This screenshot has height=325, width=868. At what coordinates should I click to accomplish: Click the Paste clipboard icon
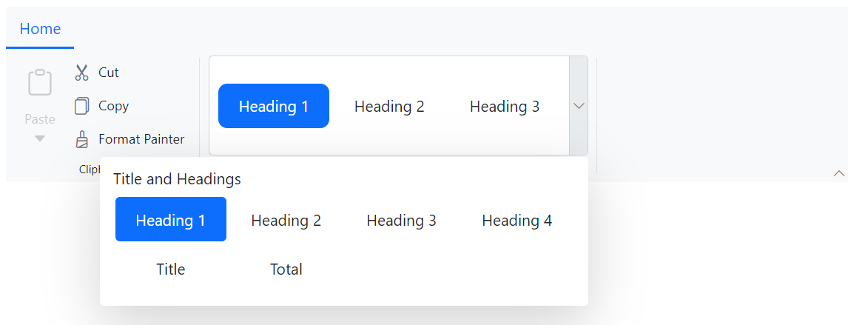point(40,82)
